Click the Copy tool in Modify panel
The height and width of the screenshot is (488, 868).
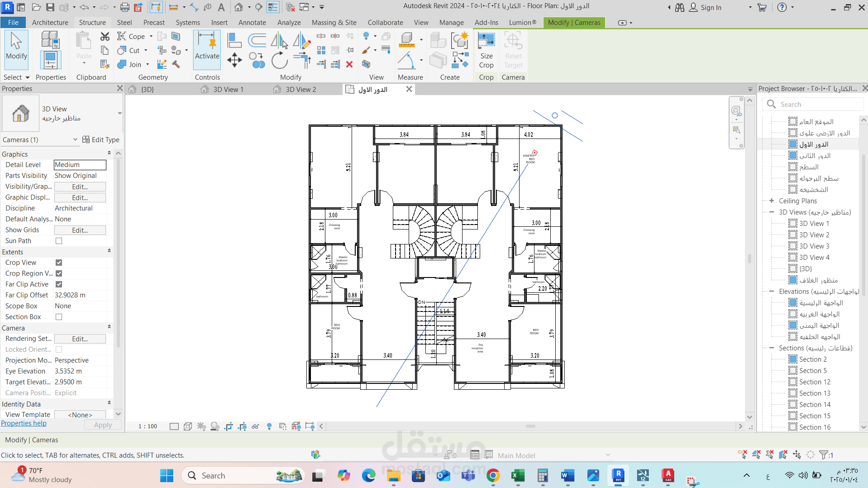[258, 60]
